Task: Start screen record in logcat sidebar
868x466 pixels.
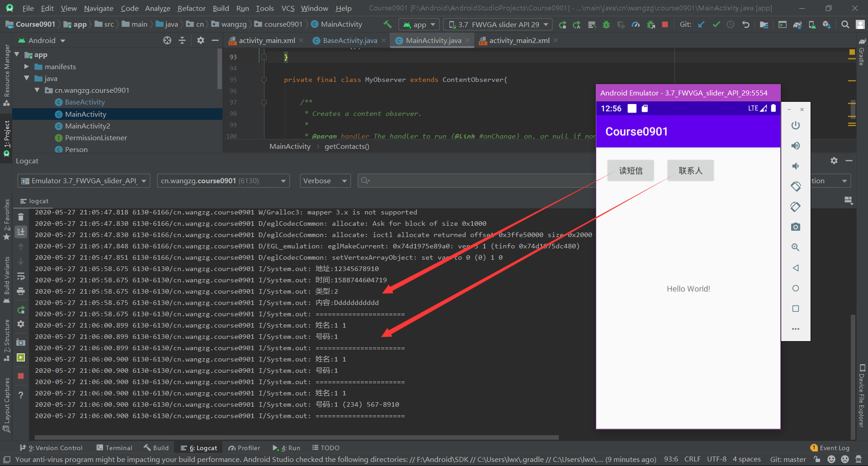Action: pos(21,357)
